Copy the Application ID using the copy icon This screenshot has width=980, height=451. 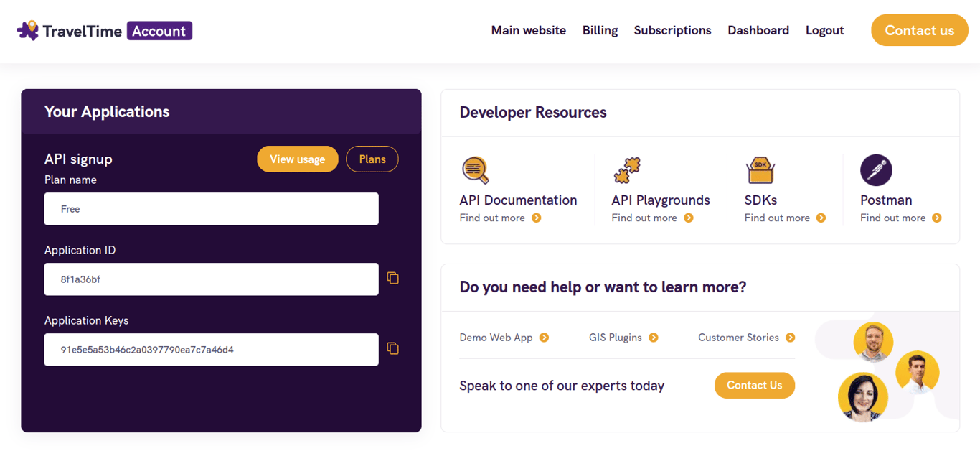(392, 278)
